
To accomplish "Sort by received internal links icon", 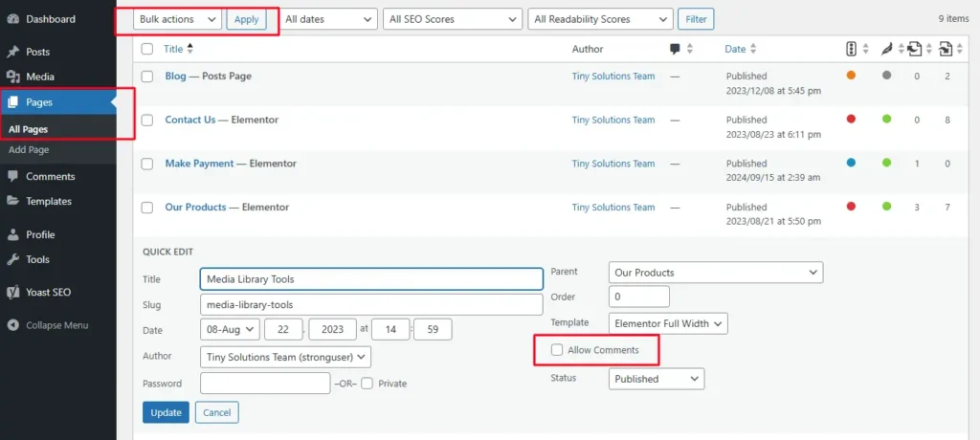I will [946, 49].
